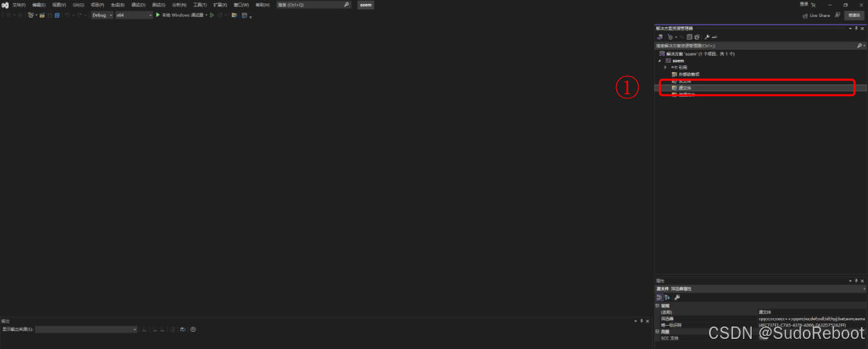The width and height of the screenshot is (868, 349).
Task: Open the x64 platform dropdown
Action: point(134,15)
